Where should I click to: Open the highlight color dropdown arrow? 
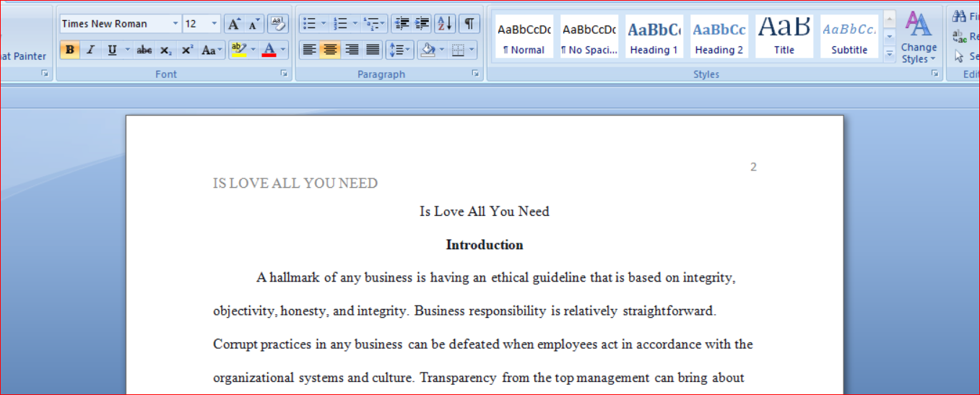253,50
